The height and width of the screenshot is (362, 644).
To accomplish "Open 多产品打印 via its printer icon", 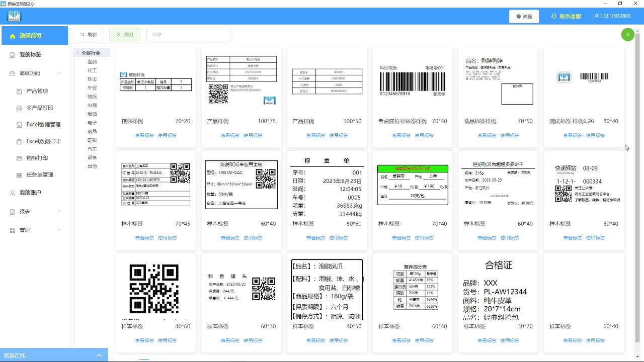I will click(x=18, y=108).
